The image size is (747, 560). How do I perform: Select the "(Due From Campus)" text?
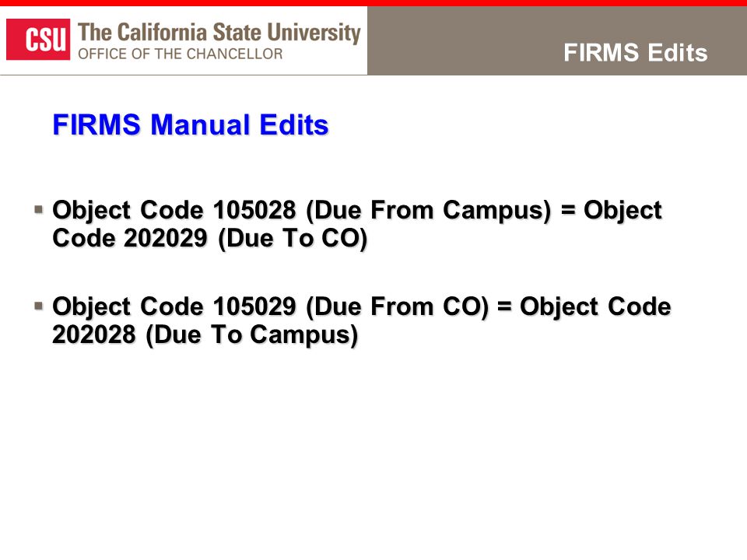[428, 211]
